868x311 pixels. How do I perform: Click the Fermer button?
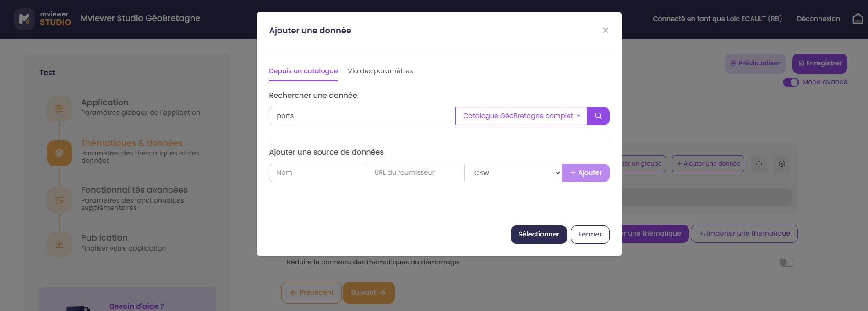click(x=590, y=235)
